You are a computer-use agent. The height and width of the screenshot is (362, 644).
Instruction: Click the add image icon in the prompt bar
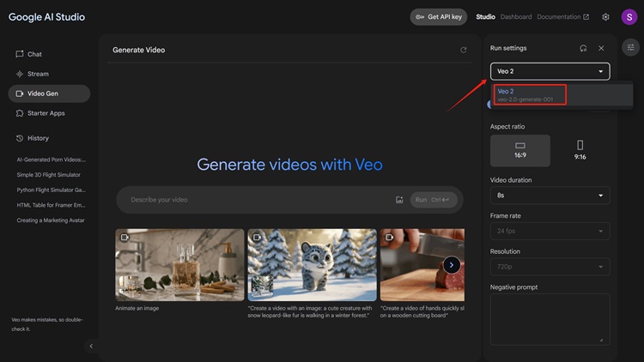tap(399, 200)
